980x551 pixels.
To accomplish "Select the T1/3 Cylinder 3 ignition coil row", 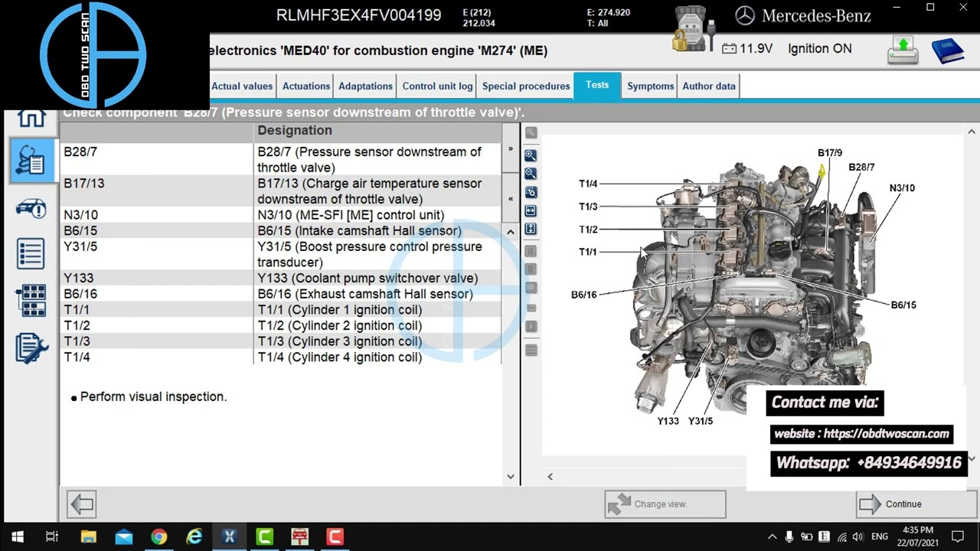I will coord(281,341).
